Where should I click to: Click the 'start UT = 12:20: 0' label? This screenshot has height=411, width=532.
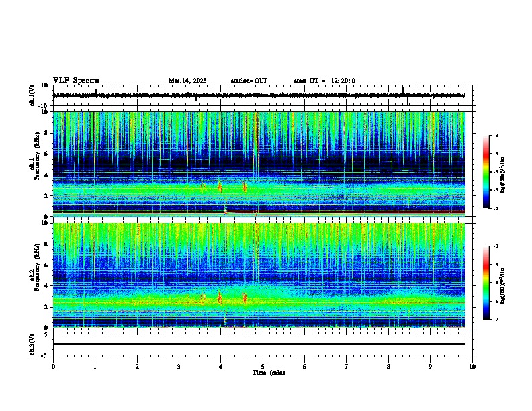(x=324, y=81)
